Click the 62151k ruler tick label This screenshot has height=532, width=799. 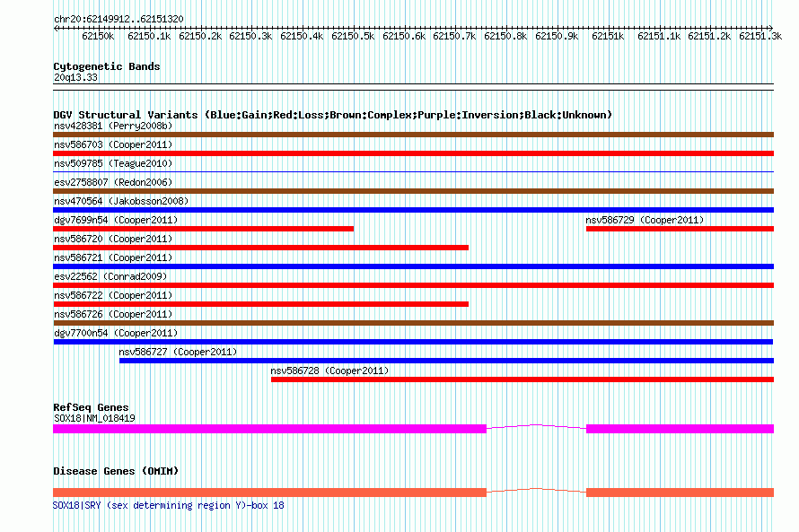coord(608,37)
